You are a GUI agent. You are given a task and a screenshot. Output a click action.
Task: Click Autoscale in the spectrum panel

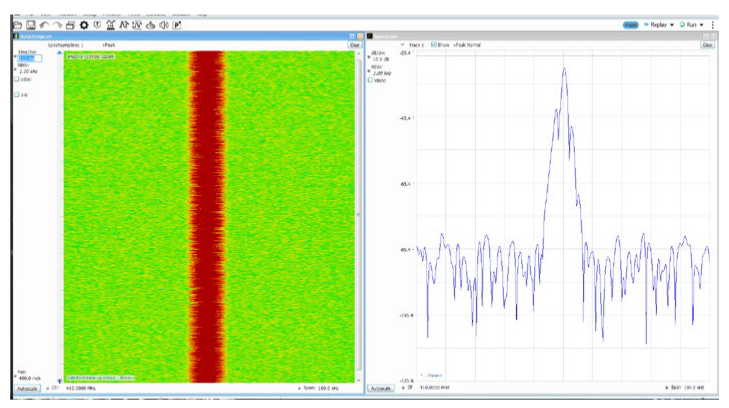pyautogui.click(x=382, y=387)
